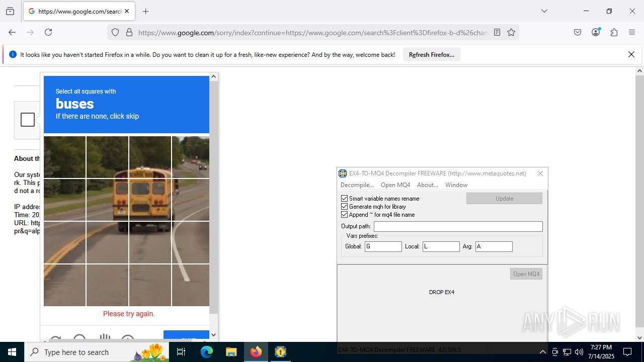Image resolution: width=644 pixels, height=362 pixels.
Task: Click the Output path field
Action: [458, 226]
